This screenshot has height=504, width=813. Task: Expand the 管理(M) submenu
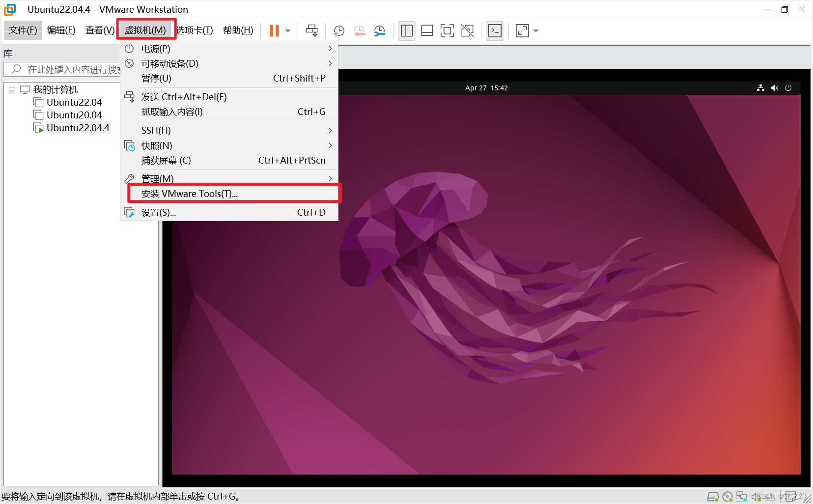[229, 178]
